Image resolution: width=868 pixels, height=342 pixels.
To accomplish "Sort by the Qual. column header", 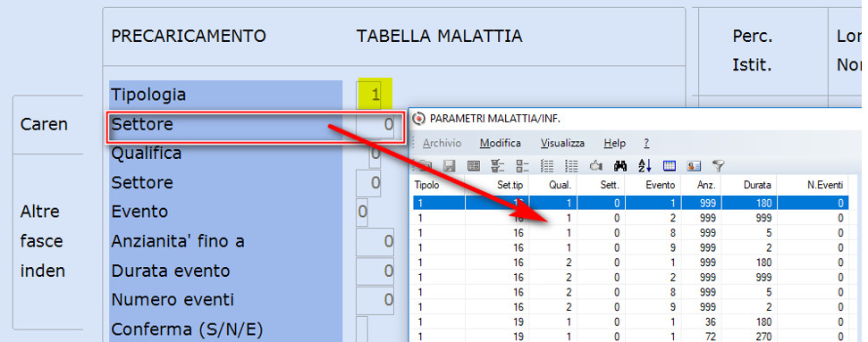I will [552, 186].
